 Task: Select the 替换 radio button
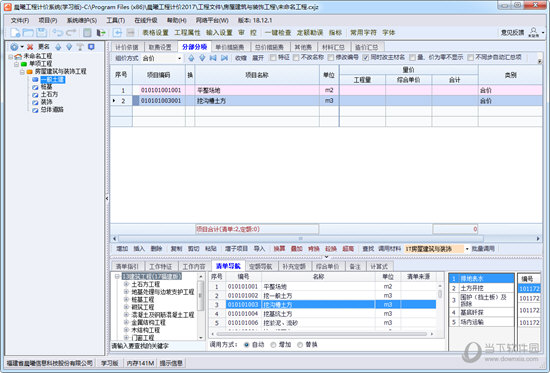tap(300, 345)
